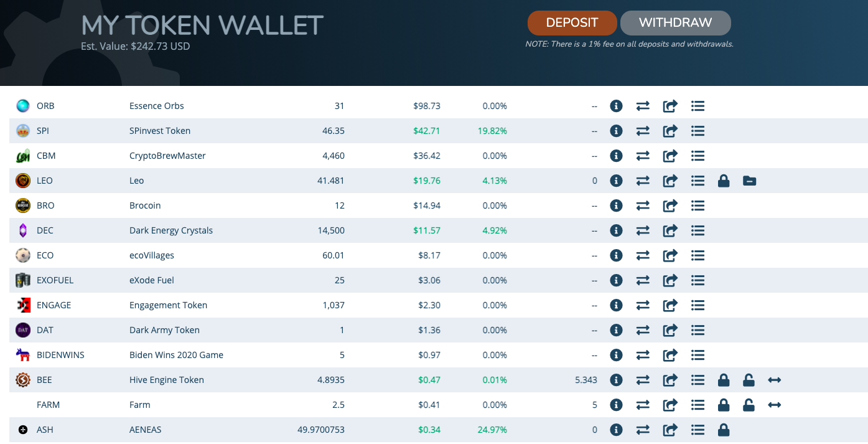Open history list icon for ASH

coord(698,430)
